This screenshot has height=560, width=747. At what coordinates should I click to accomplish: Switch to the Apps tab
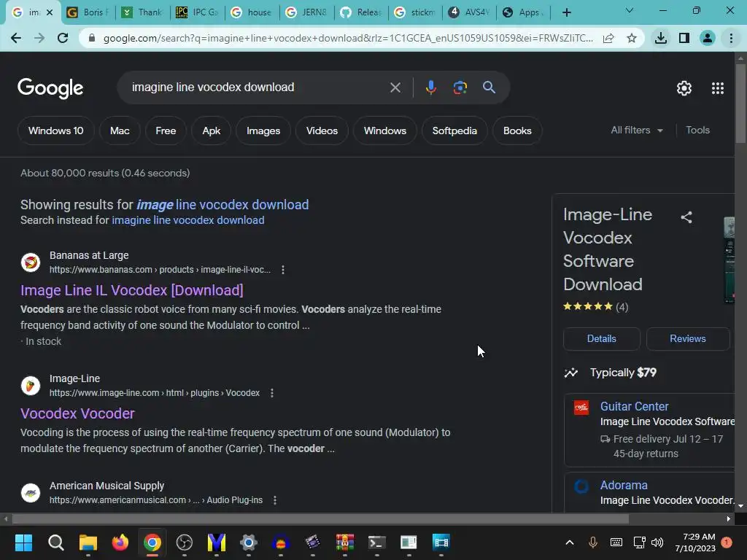coord(524,12)
